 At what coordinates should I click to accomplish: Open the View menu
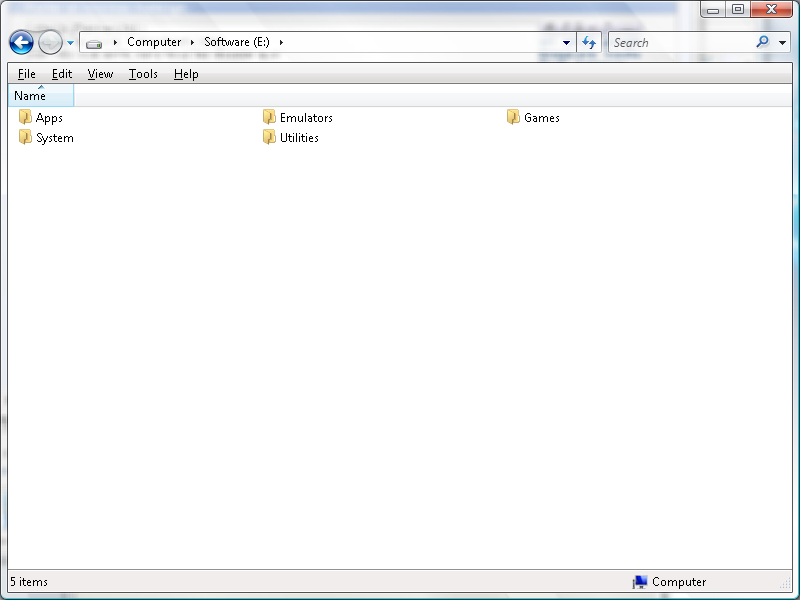(100, 74)
